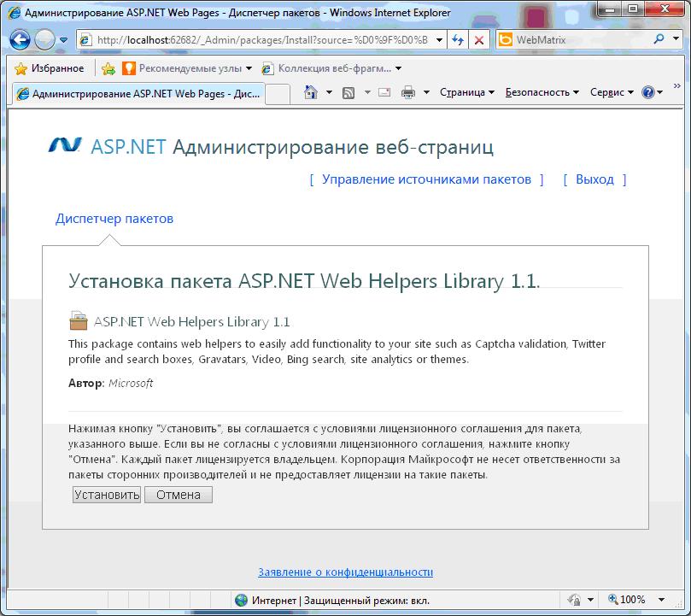Click the search magnifier icon

pyautogui.click(x=659, y=39)
